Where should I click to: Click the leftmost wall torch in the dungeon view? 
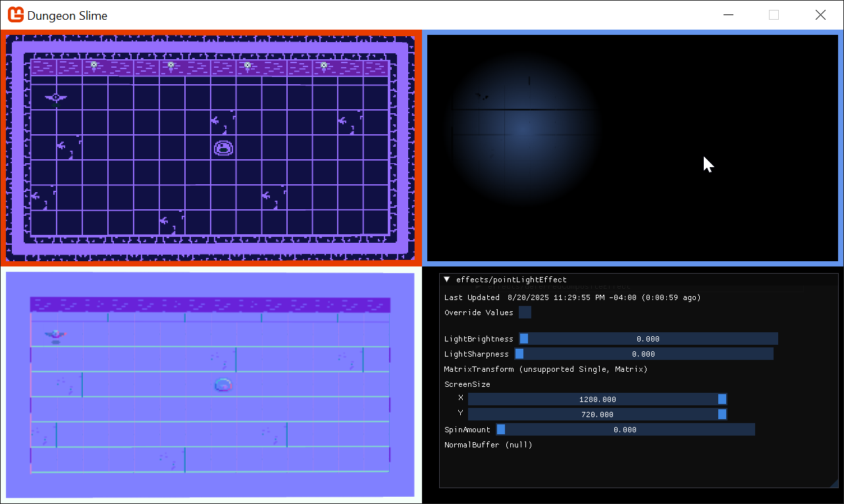click(x=94, y=66)
